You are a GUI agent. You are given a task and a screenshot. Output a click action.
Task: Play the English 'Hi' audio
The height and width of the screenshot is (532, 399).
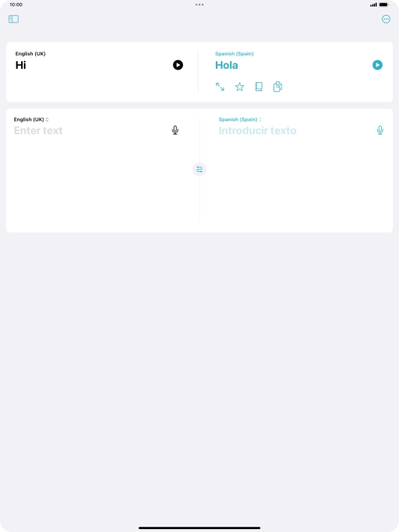178,65
